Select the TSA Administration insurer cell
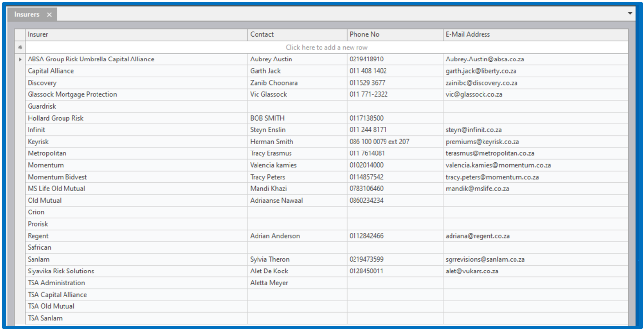Viewport: 644px width, 332px height. tap(136, 283)
